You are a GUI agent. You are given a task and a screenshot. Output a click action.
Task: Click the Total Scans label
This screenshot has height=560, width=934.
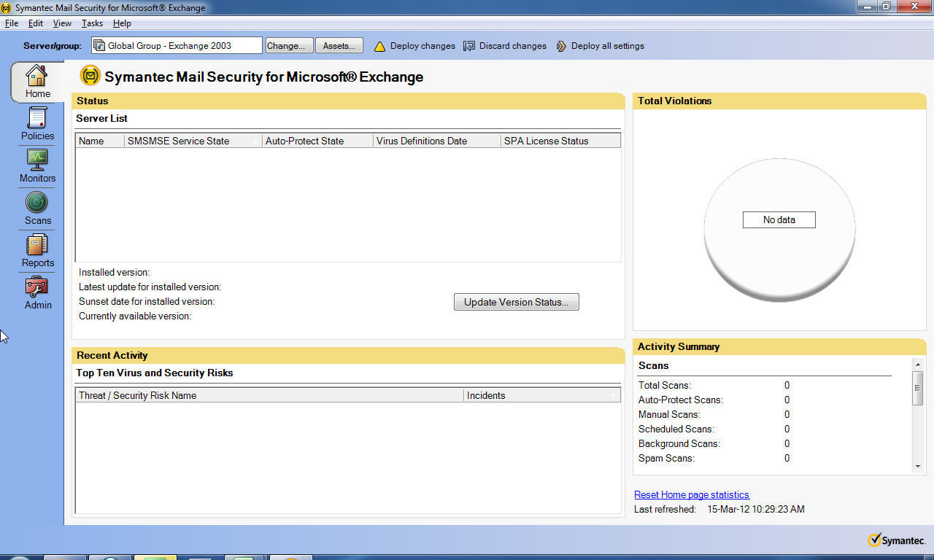pyautogui.click(x=665, y=385)
